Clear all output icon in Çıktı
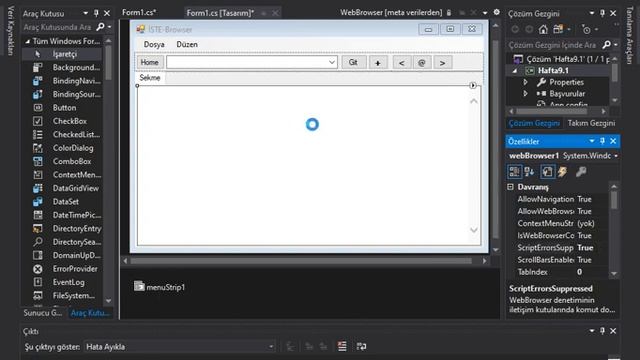The image size is (640, 360). click(x=342, y=347)
